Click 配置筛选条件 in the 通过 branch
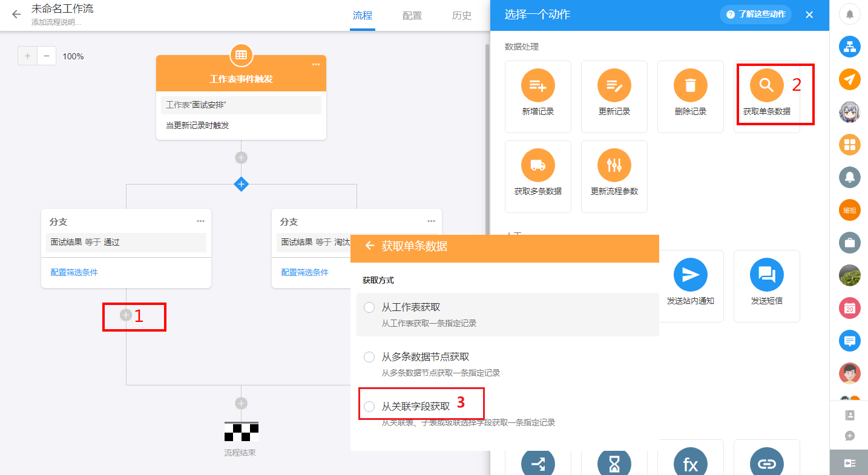 click(74, 272)
